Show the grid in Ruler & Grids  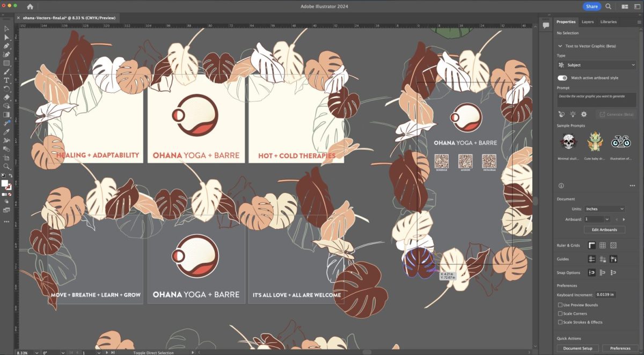pos(603,246)
